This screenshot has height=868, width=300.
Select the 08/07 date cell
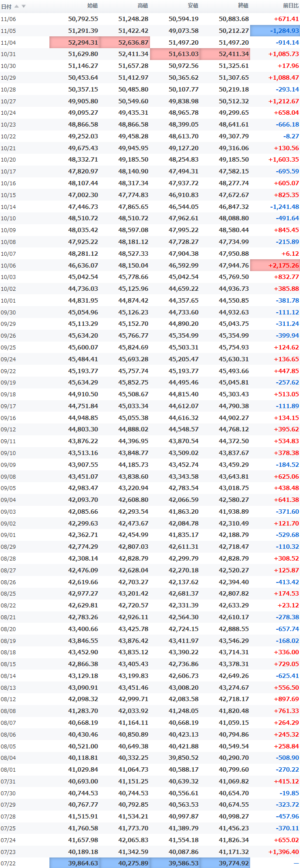pyautogui.click(x=8, y=723)
